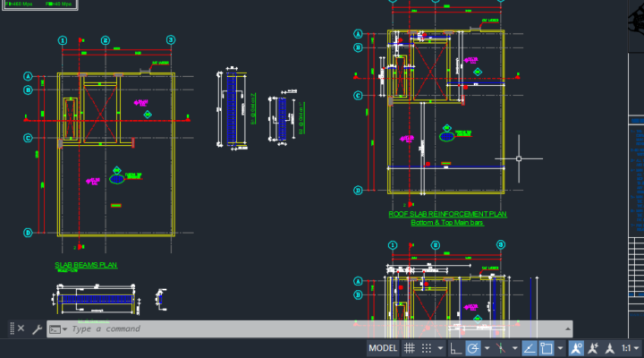Expand polar tracking angle dropdown
Screen dimensions: 644x358
486,348
